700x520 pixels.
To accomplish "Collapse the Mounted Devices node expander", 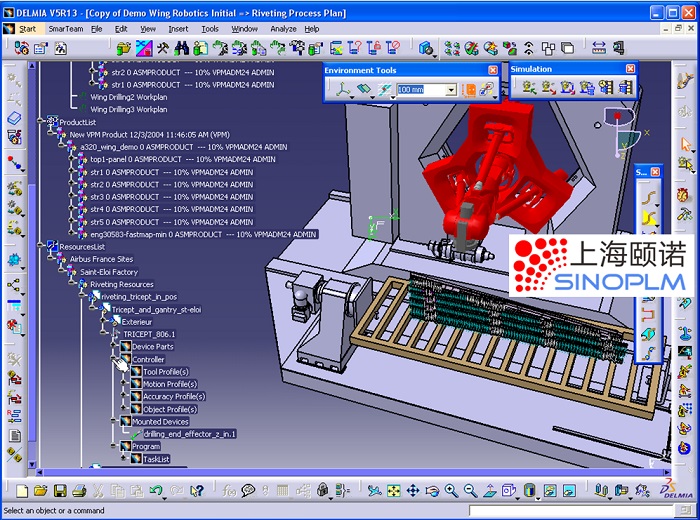I will click(114, 421).
